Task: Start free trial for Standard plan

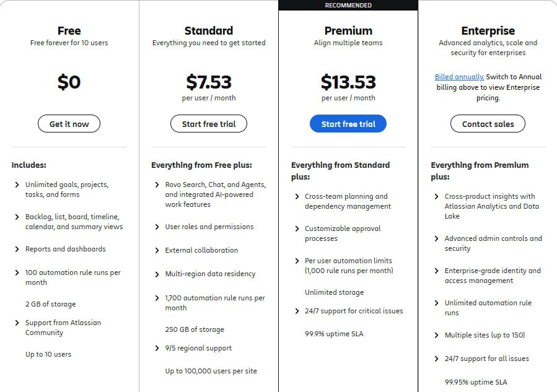Action: pyautogui.click(x=208, y=124)
